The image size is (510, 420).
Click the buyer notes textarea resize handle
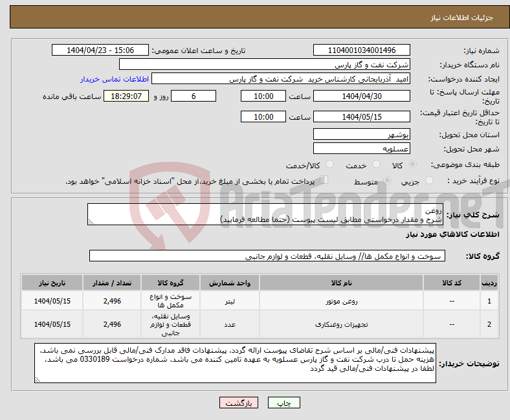[x=38, y=380]
